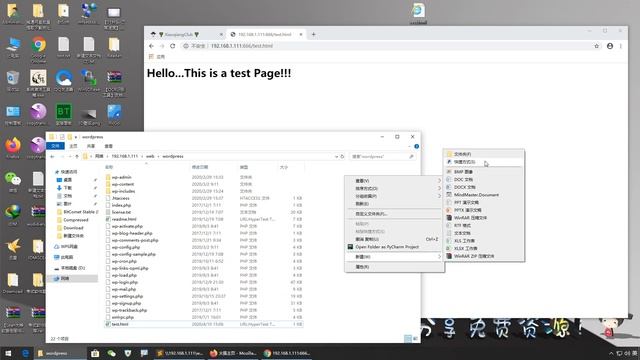This screenshot has height=360, width=640.
Task: Select the Edge shortcut at desktop top
Action: click(x=418, y=14)
